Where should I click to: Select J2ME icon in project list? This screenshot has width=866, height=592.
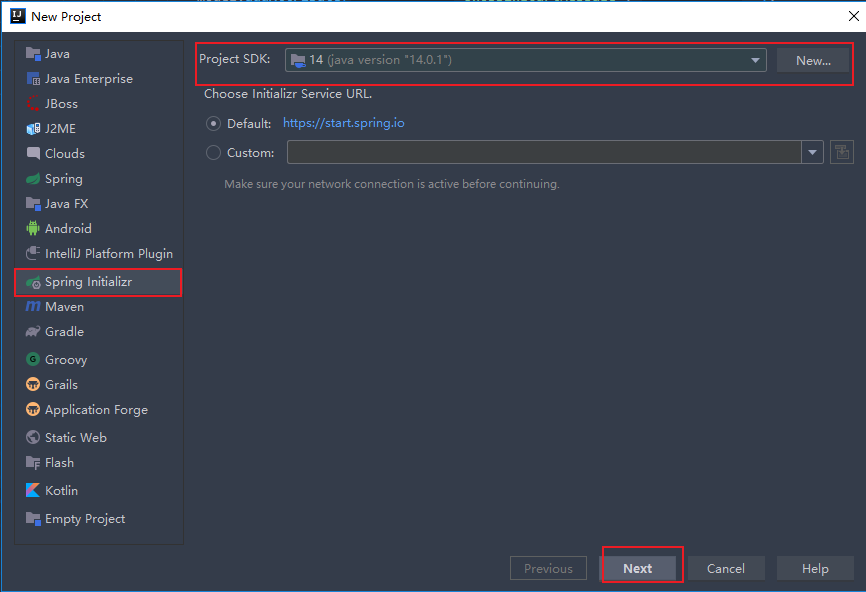pos(33,129)
